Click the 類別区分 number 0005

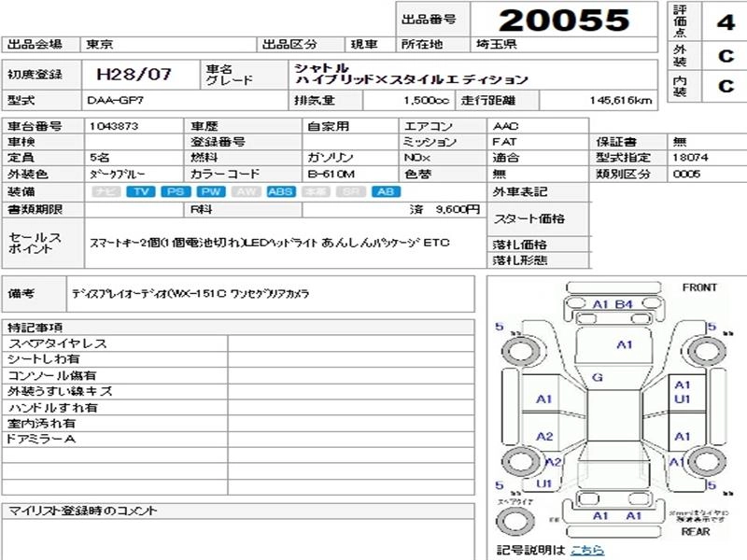686,174
